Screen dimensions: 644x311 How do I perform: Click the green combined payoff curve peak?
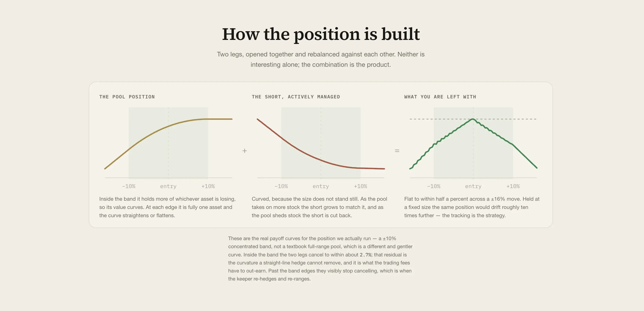[473, 119]
